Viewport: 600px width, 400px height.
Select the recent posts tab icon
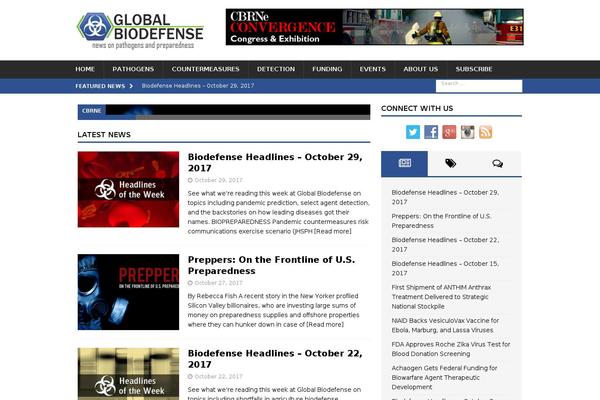click(x=404, y=163)
